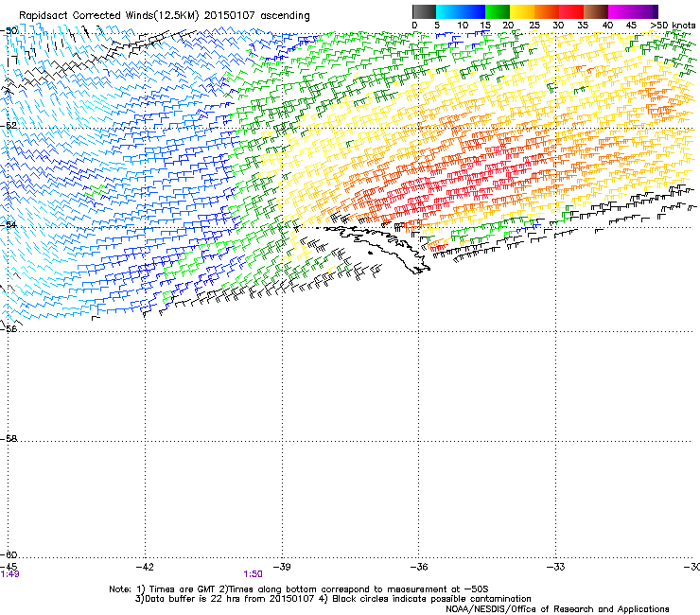Click the '-54' latitude axis label
Image resolution: width=700 pixels, height=615 pixels.
tap(9, 224)
